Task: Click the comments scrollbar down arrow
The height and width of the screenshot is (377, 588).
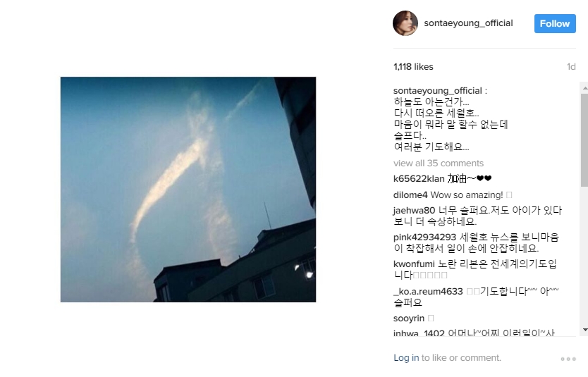Action: click(x=584, y=330)
